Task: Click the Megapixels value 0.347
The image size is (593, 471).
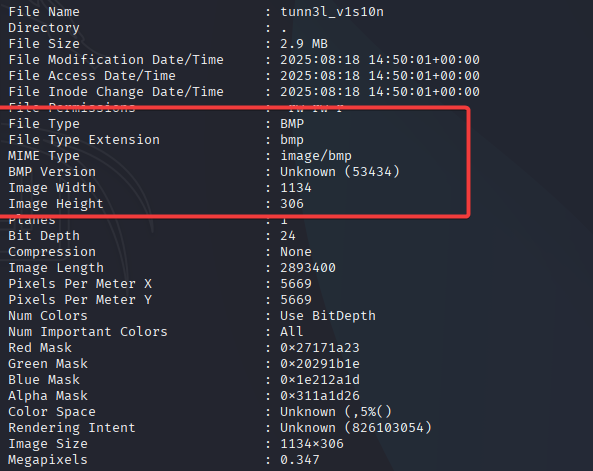Action: (x=300, y=460)
